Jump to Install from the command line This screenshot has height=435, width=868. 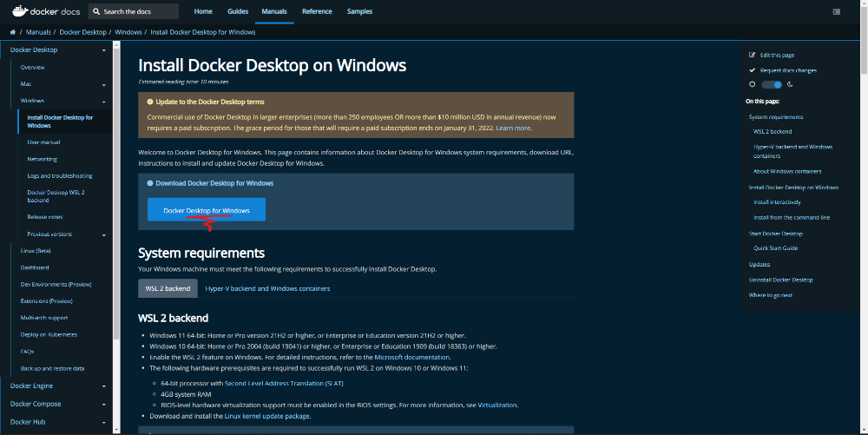click(792, 218)
